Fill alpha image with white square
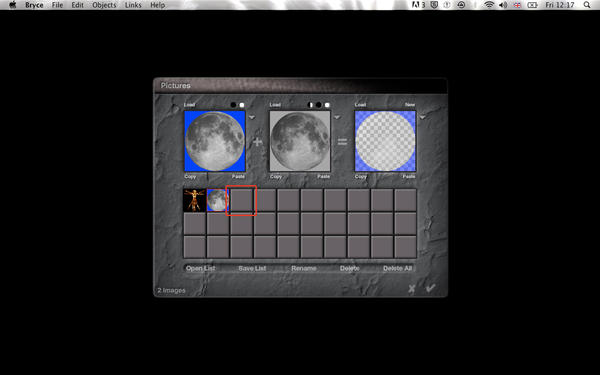Screen dimensions: 600x375 click(327, 105)
